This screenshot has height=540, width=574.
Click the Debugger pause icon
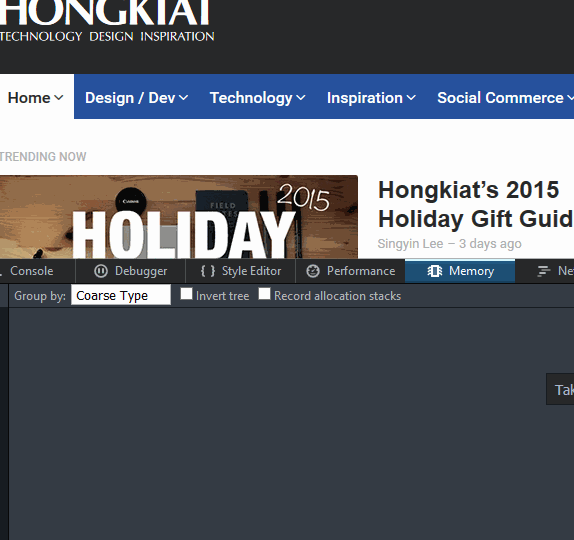click(101, 271)
